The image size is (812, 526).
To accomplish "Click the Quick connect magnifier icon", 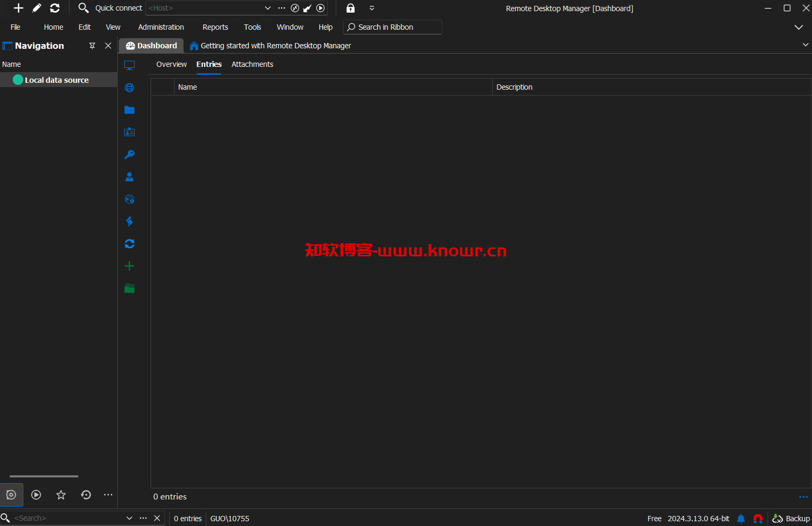I will [x=83, y=8].
